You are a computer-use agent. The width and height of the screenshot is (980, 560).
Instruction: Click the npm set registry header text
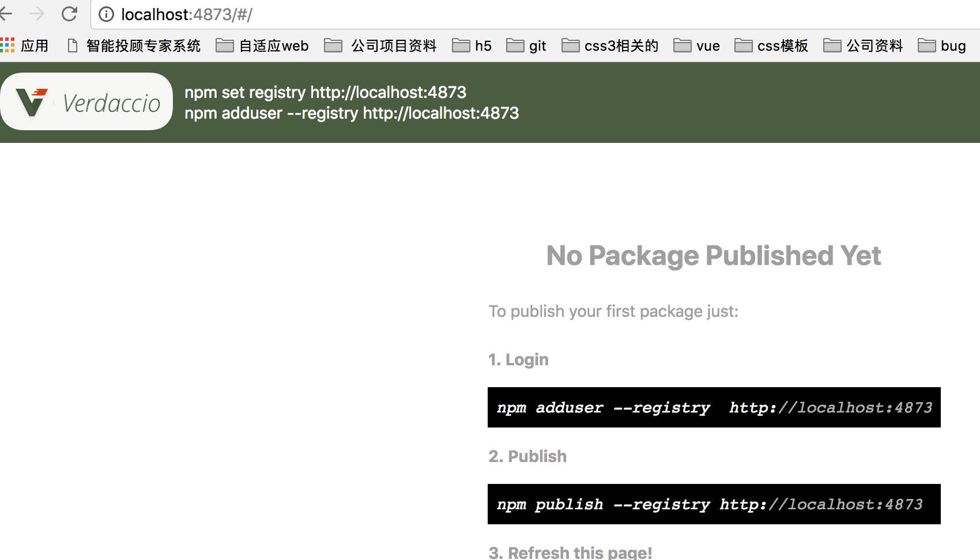[325, 92]
